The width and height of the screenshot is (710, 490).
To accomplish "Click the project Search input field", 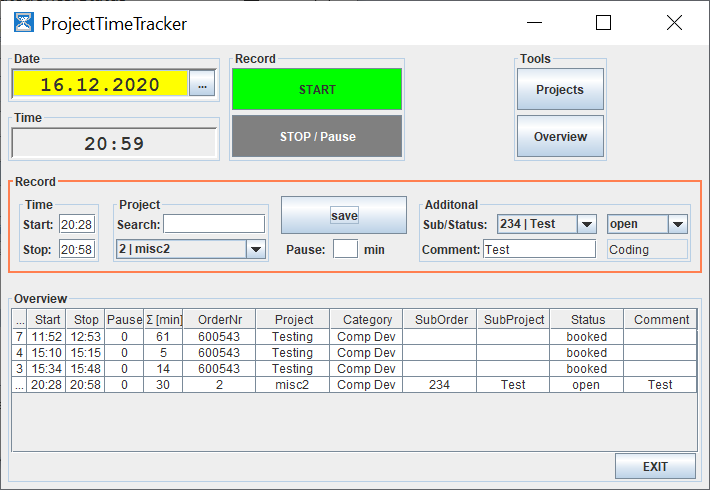I will click(214, 224).
